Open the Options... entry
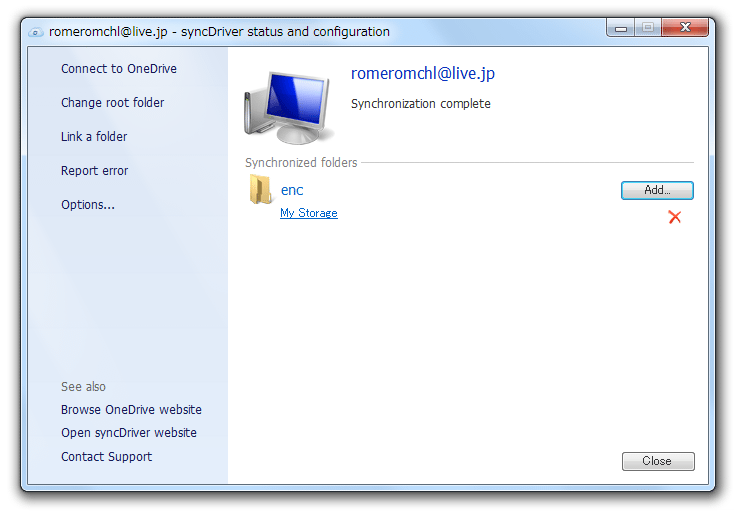The height and width of the screenshot is (515, 737). (88, 205)
